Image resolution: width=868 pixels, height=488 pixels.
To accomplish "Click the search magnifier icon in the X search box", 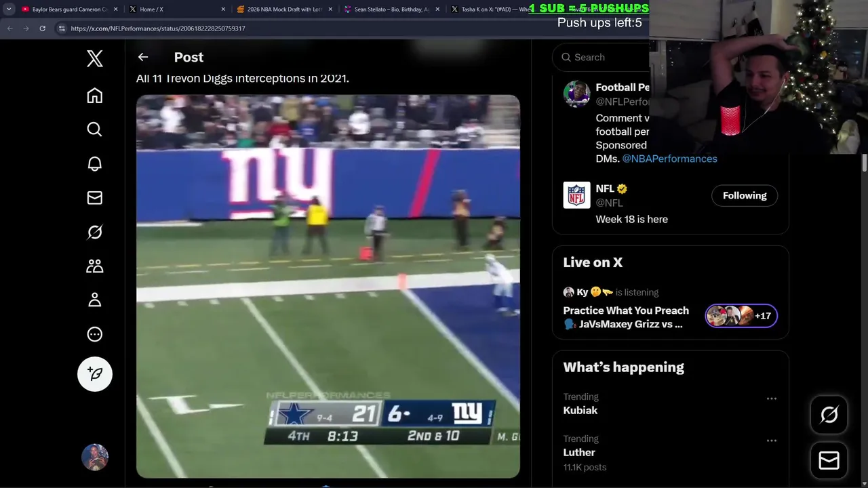I will click(566, 58).
